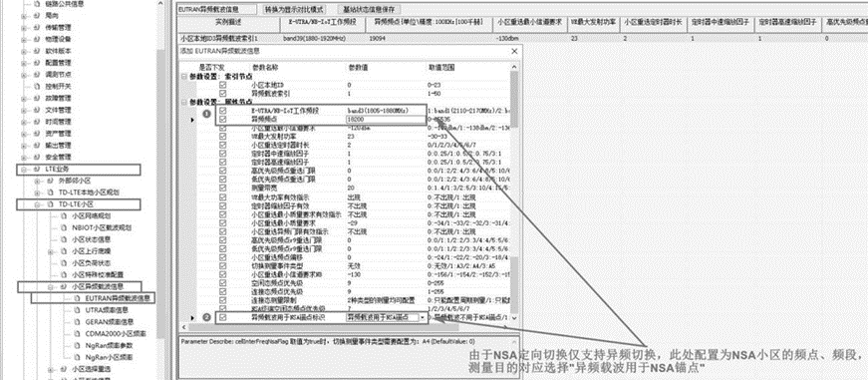Click the 软件版本 folder icon in tree
The width and height of the screenshot is (868, 380).
[x=36, y=51]
